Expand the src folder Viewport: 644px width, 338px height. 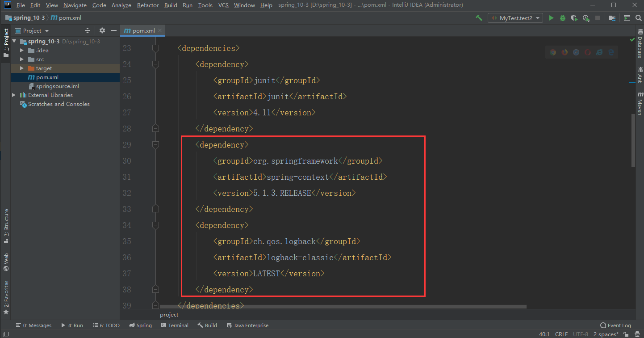click(22, 59)
